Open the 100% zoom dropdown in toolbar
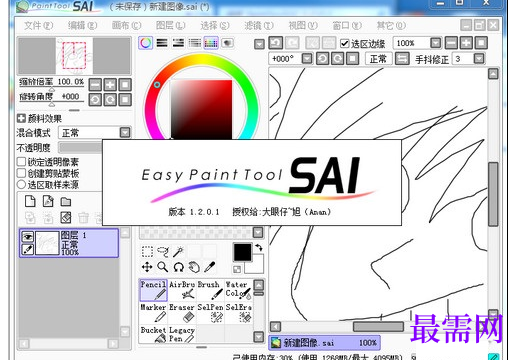The image size is (522, 360). tap(435, 43)
